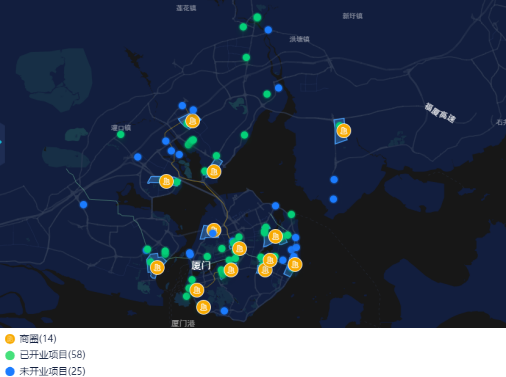Screen dimensions: 506x377
Task: Select the blue marker northwest of 洪塘镇 label
Action: coord(268,30)
